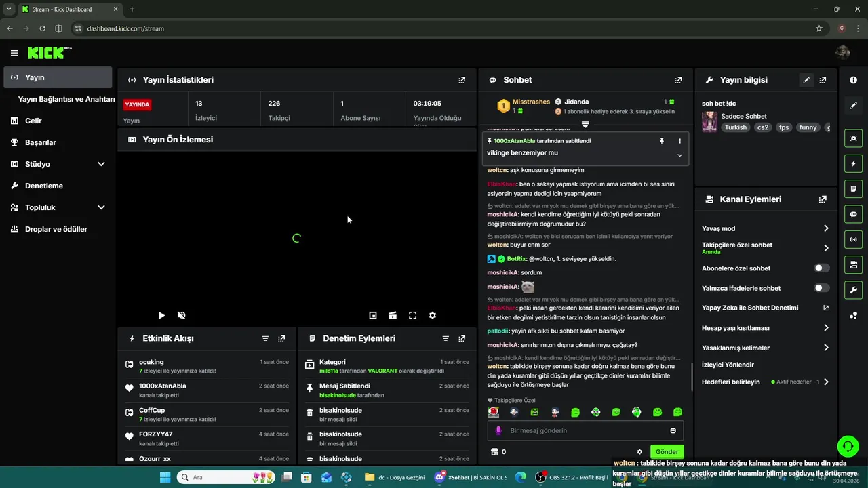The height and width of the screenshot is (488, 868).
Task: Expand the pinned message chevron
Action: click(x=679, y=155)
